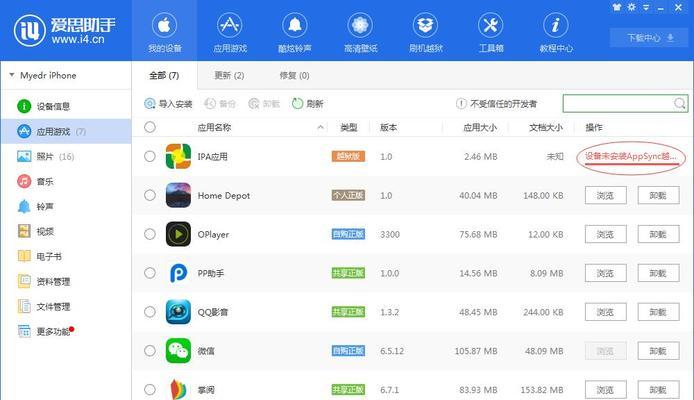The width and height of the screenshot is (694, 400).
Task: Click the 版本 column header
Action: 389,127
